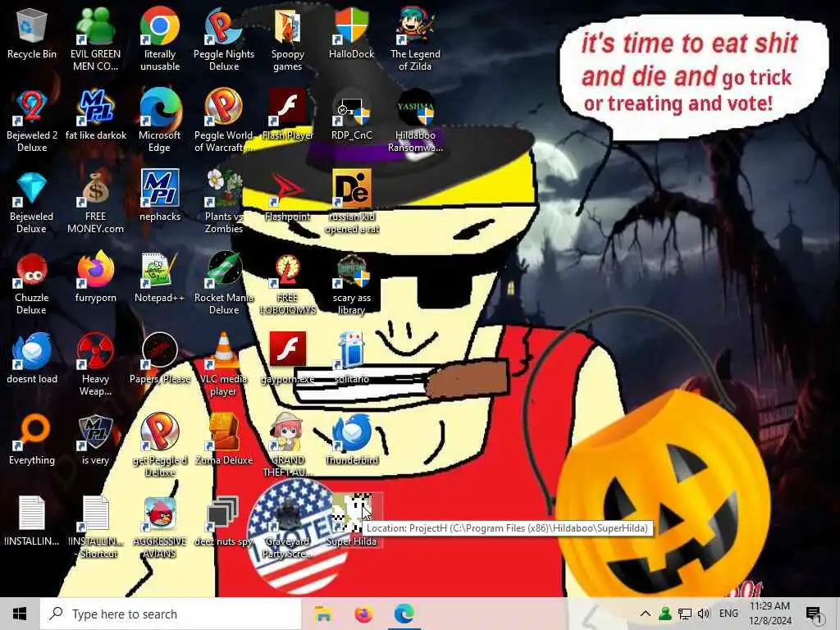840x630 pixels.
Task: Select the AGGRESSIVE AVIANS icon
Action: coord(160,527)
